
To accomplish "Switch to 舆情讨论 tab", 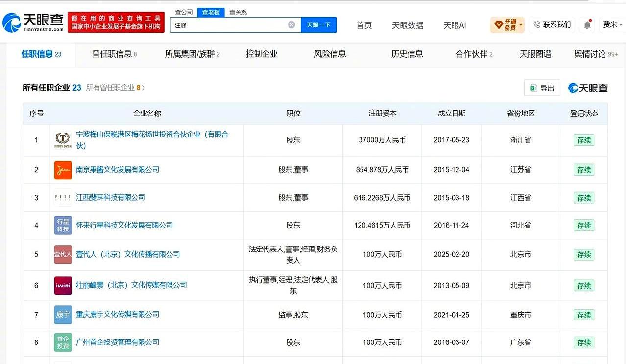I will [x=596, y=54].
